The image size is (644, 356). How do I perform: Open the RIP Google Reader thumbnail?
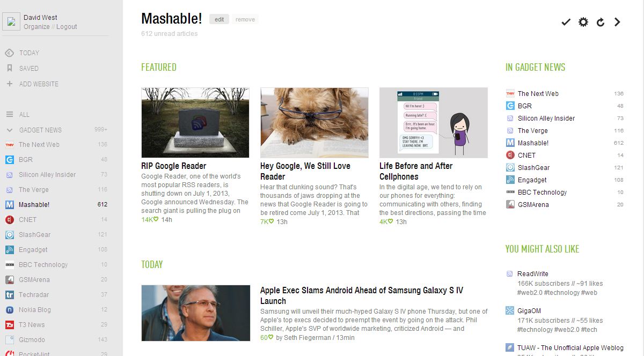click(195, 122)
